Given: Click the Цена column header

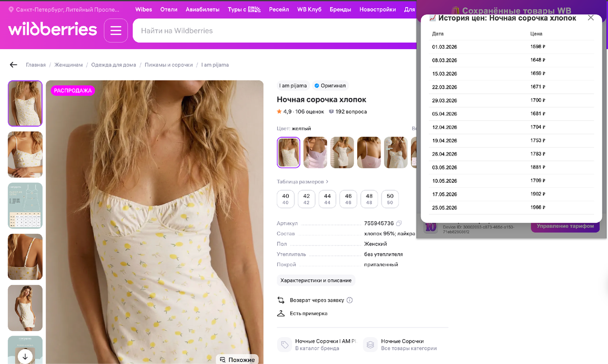Looking at the screenshot, I should [536, 34].
